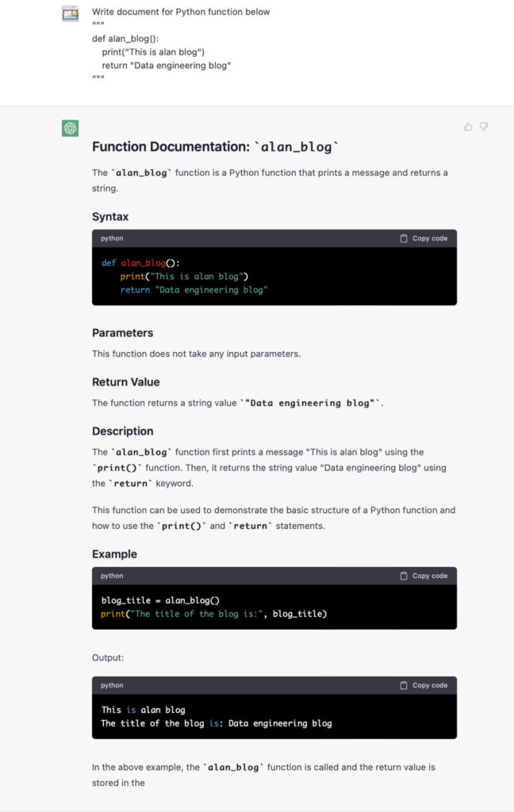
Task: Click the thumbs up icon on the response
Action: (468, 127)
